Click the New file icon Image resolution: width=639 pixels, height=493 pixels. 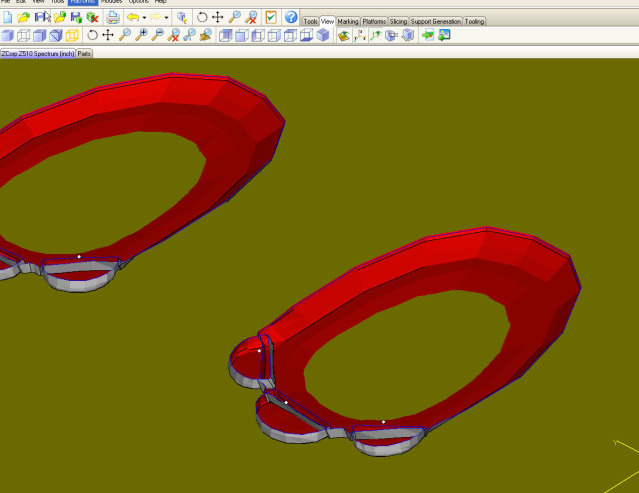pyautogui.click(x=7, y=18)
